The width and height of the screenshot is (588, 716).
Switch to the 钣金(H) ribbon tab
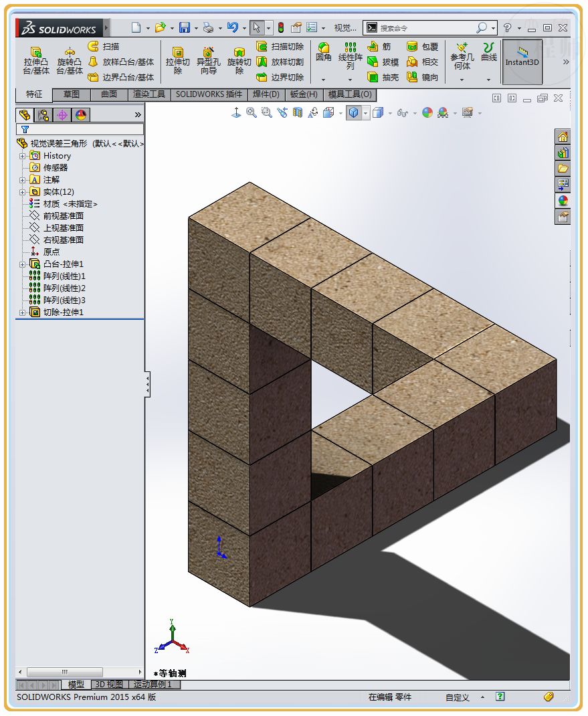[x=304, y=94]
